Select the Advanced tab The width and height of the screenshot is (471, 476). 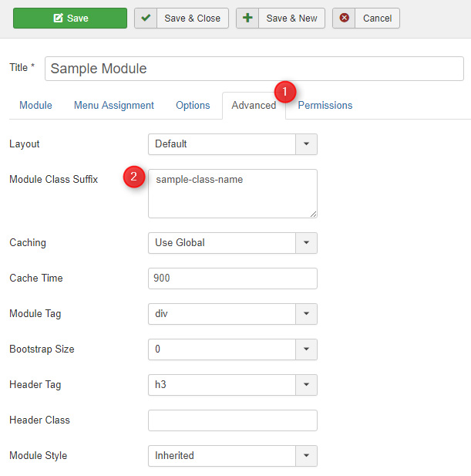click(254, 106)
